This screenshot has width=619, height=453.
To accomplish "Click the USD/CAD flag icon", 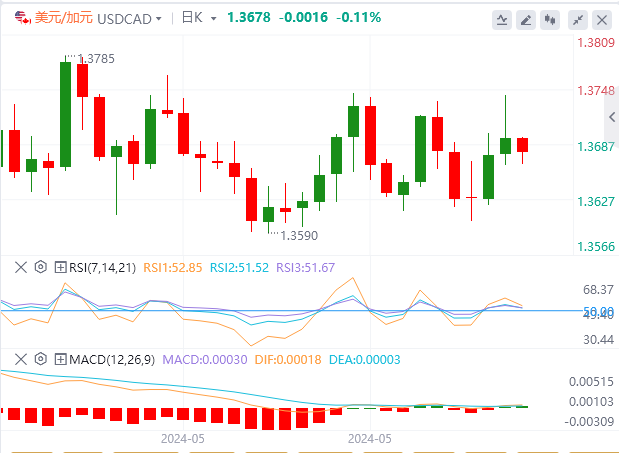I will (x=23, y=18).
